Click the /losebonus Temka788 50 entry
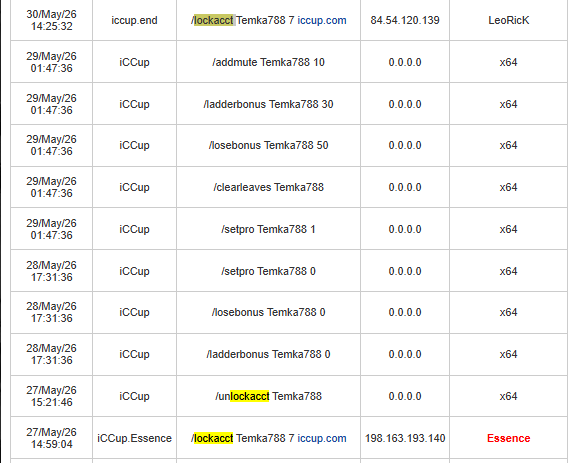This screenshot has width=570, height=463. pos(268,145)
